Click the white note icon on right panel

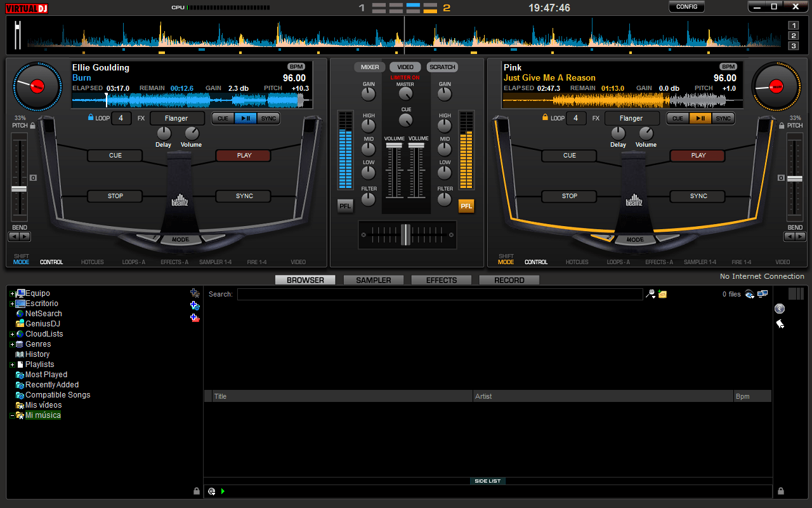(781, 324)
